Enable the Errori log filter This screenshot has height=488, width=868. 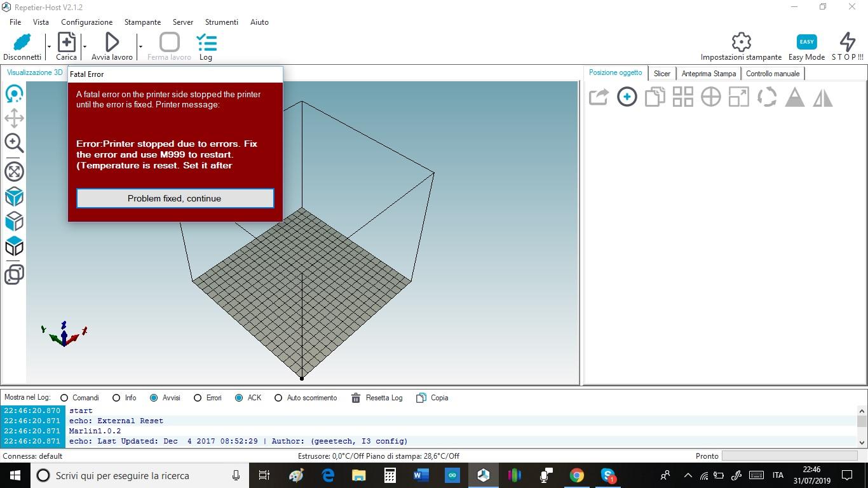point(198,398)
